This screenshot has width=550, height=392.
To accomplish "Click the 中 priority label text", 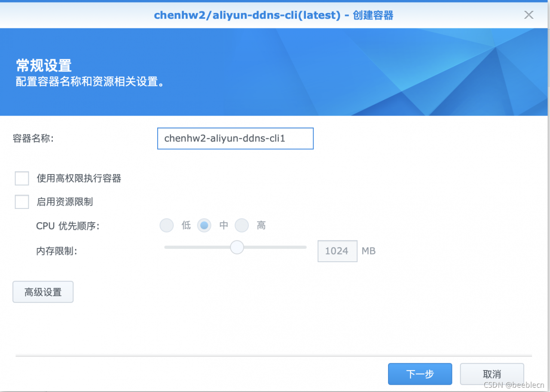I will pos(223,225).
